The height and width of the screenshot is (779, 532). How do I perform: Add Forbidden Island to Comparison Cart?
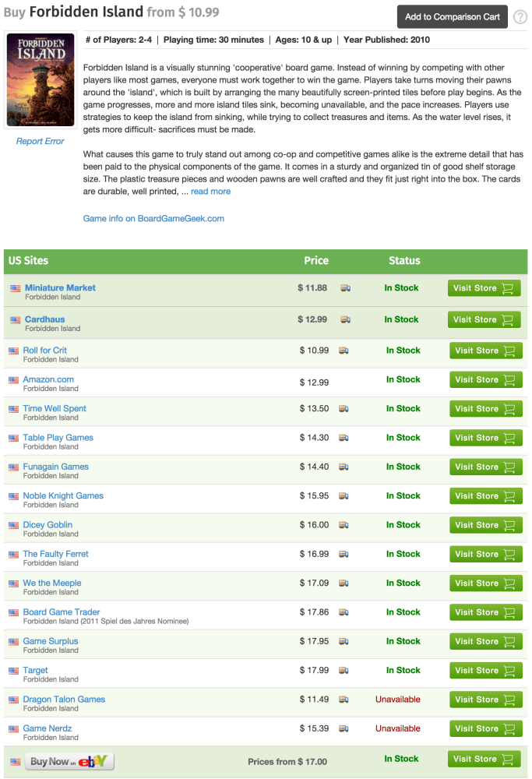click(x=452, y=17)
